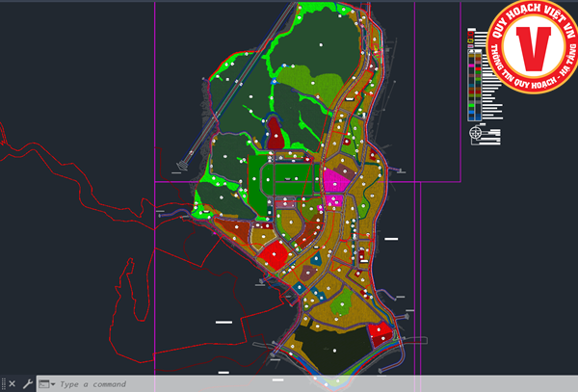This screenshot has width=578, height=392.
Task: Click the recent commands terminal icon
Action: (44, 384)
